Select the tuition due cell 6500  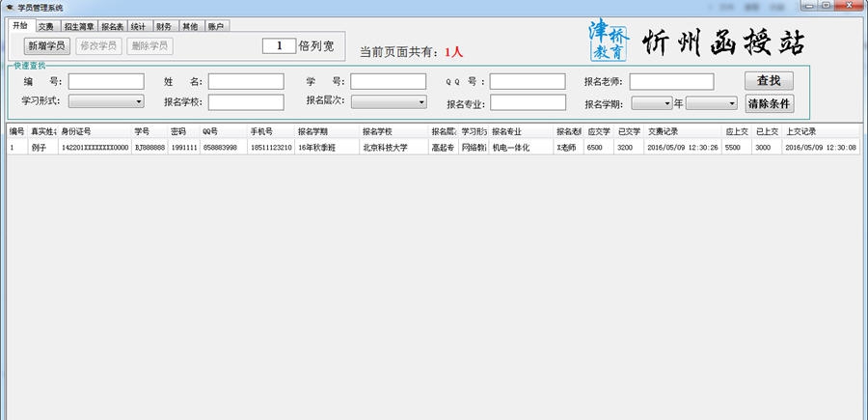pos(599,148)
